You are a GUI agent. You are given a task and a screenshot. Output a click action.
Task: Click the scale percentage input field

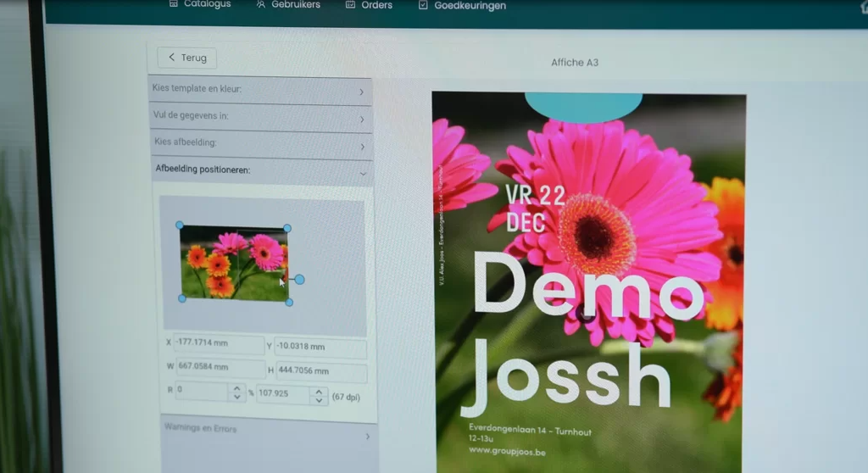pos(283,394)
